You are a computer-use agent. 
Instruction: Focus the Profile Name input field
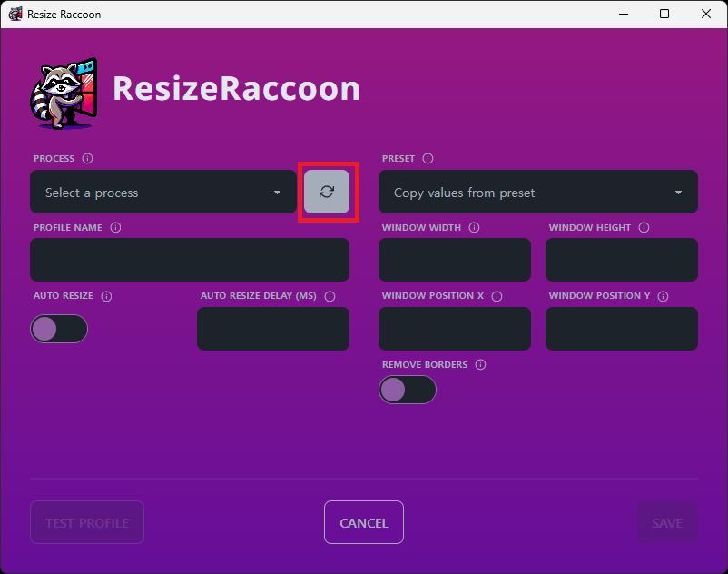190,260
